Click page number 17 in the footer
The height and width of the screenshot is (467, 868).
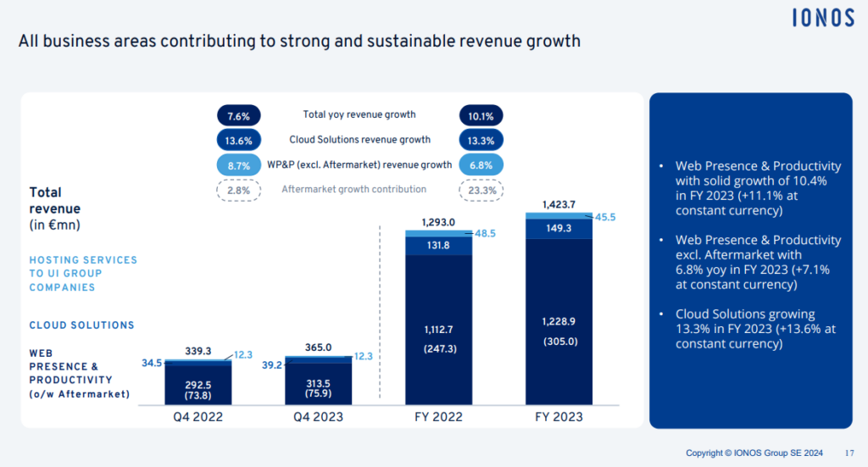pos(849,453)
